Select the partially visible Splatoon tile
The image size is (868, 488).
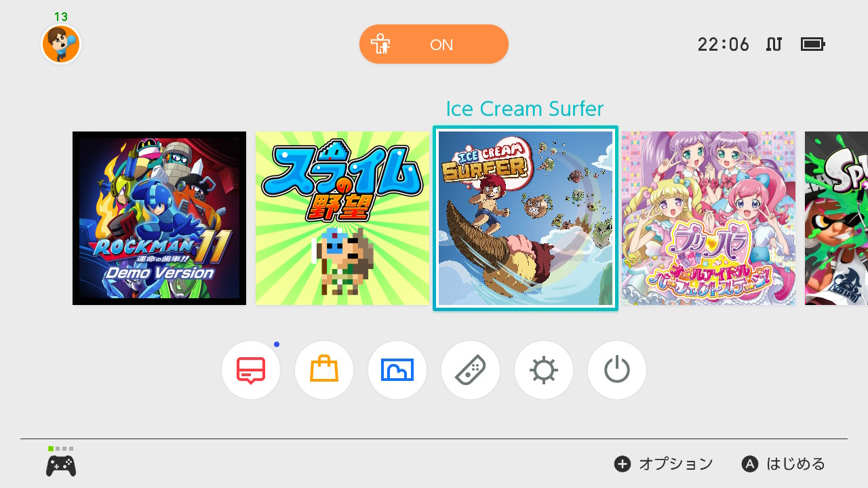pyautogui.click(x=836, y=218)
